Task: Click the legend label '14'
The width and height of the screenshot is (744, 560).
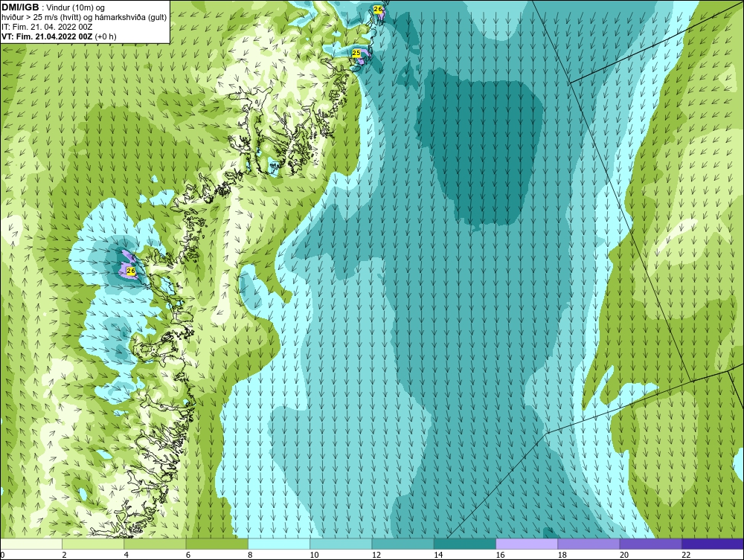Action: [438, 556]
